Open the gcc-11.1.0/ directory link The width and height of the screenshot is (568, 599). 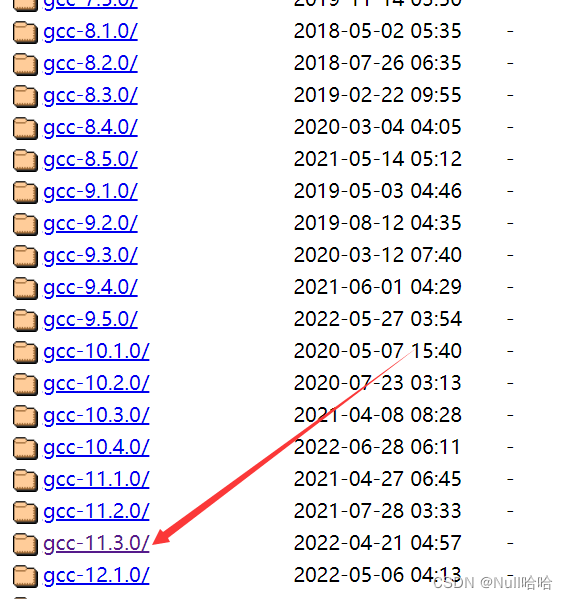click(x=96, y=480)
